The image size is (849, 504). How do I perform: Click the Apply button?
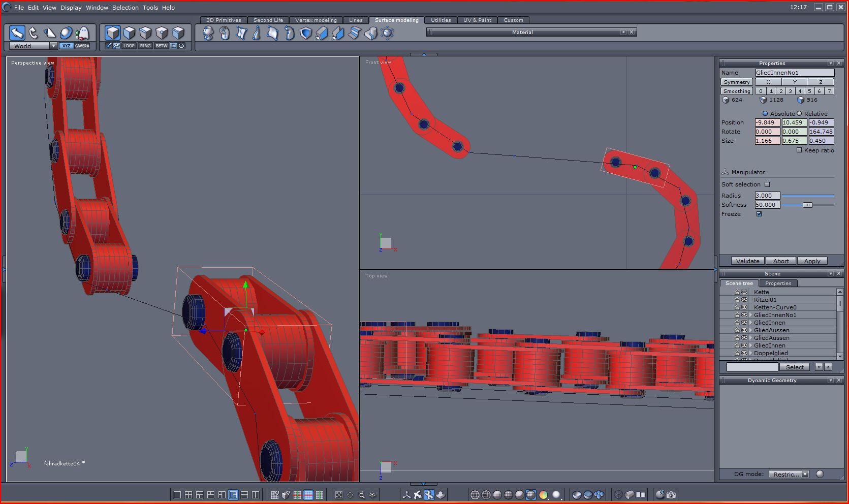tap(812, 261)
